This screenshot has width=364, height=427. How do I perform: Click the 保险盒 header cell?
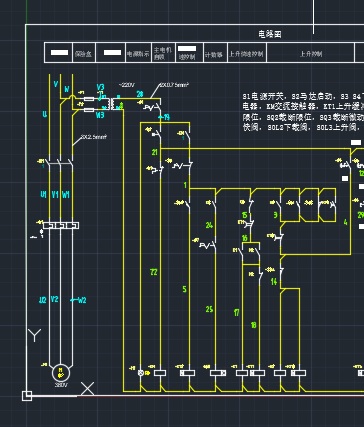pos(84,53)
